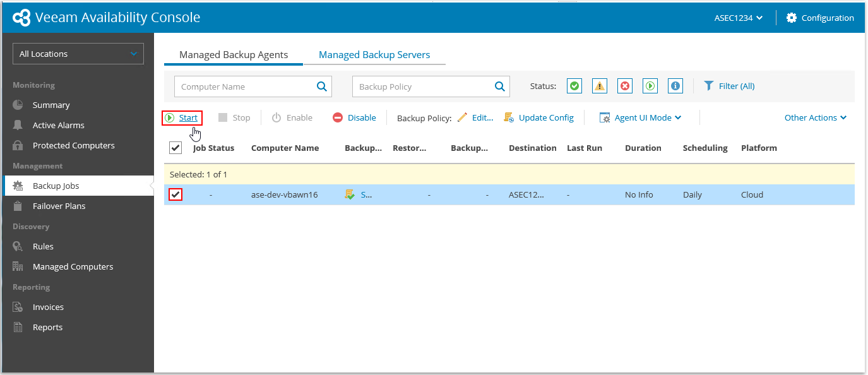Click the Computer Name search magnifier icon
The image size is (868, 375).
click(x=322, y=86)
